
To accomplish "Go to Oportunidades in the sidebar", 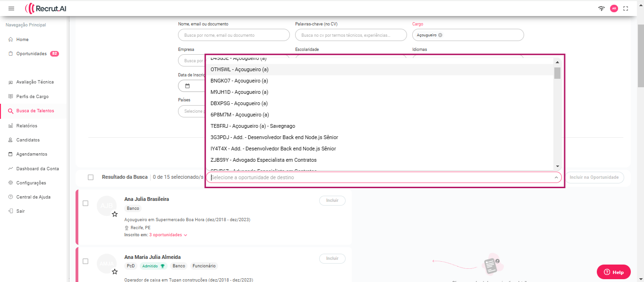I will pos(31,54).
